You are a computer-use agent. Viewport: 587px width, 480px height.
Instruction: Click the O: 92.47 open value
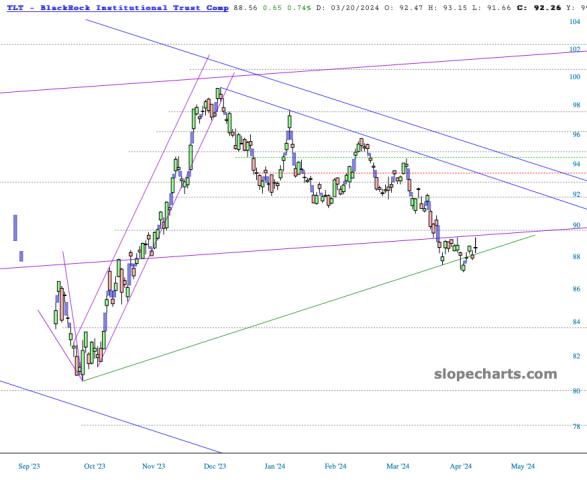coord(404,7)
